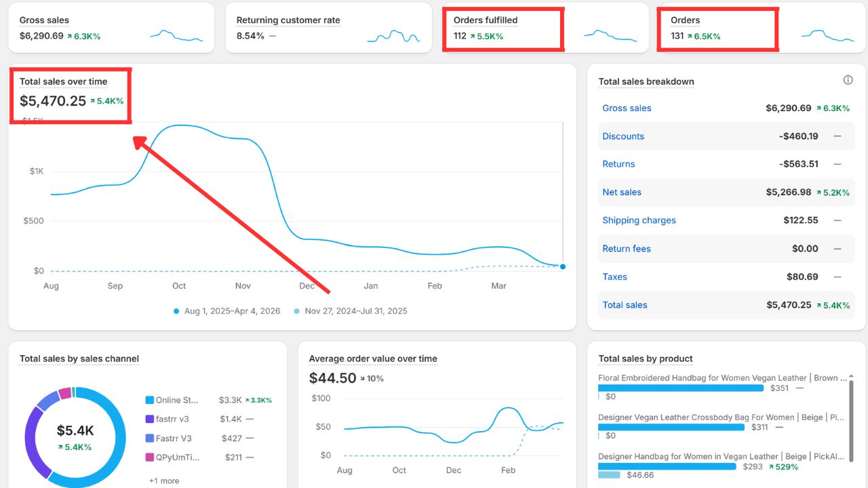868x488 pixels.
Task: Open the Taxes breakdown link
Action: click(614, 277)
